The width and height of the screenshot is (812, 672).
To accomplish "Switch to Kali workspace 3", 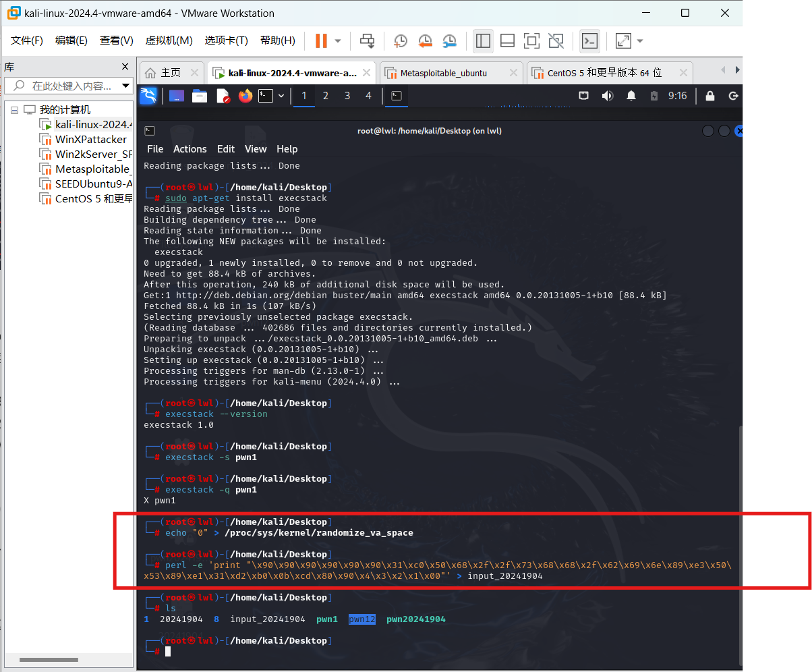I will (347, 96).
